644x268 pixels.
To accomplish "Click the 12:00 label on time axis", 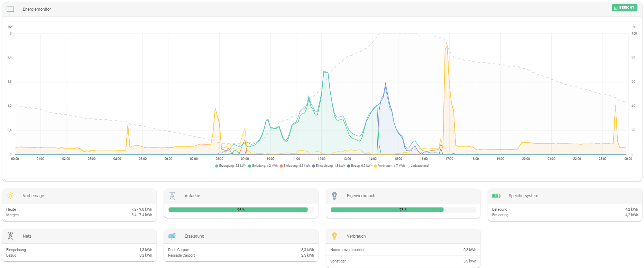I will (x=322, y=159).
